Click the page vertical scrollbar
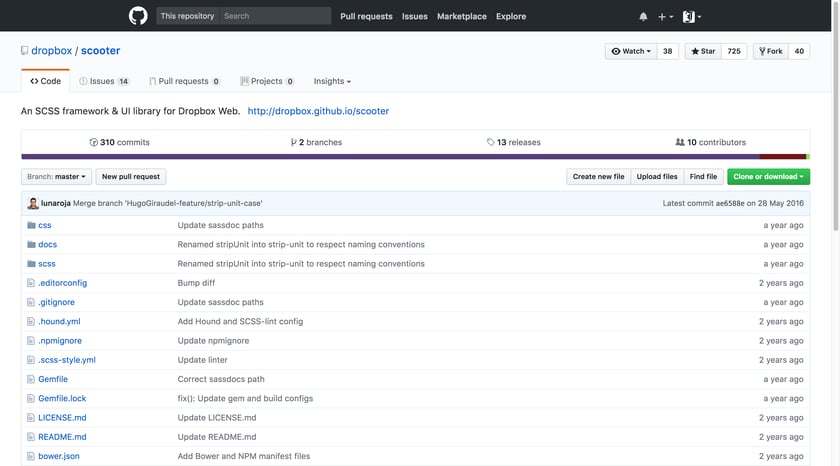This screenshot has width=840, height=466. (836, 115)
